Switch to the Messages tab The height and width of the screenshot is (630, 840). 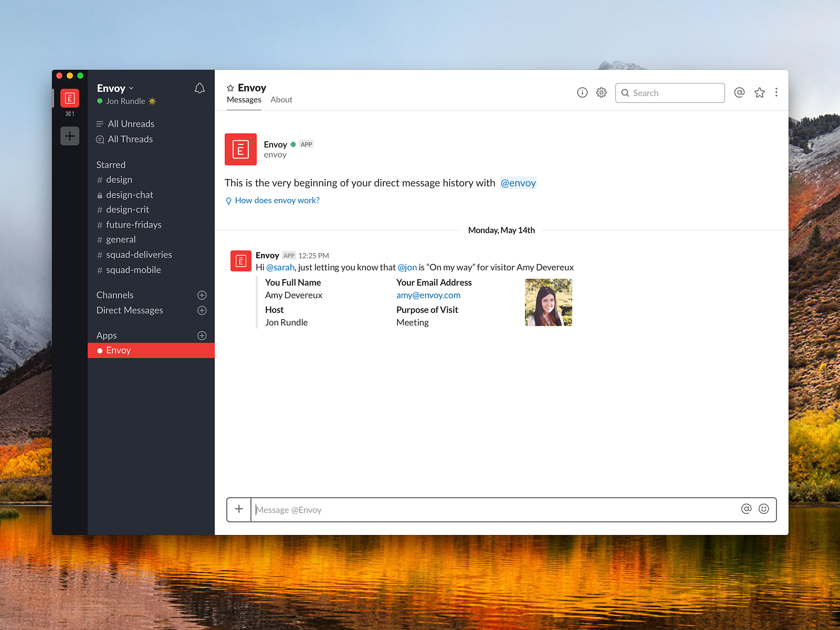click(244, 100)
